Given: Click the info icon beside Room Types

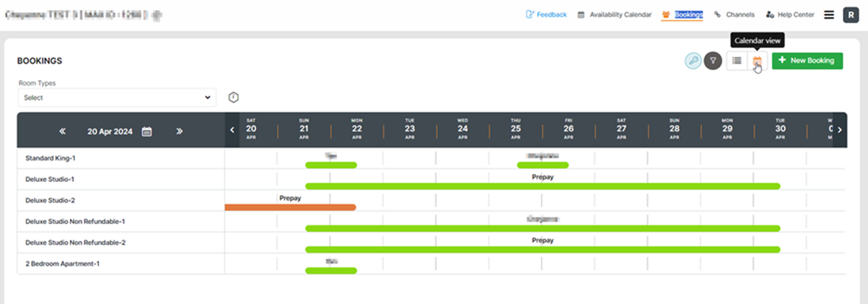Looking at the screenshot, I should [233, 97].
